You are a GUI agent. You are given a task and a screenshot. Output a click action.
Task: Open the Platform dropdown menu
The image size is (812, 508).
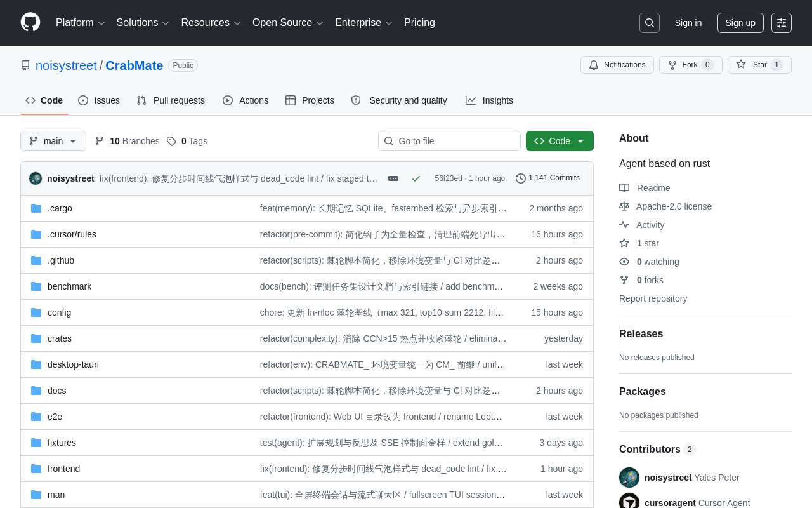[x=81, y=23]
